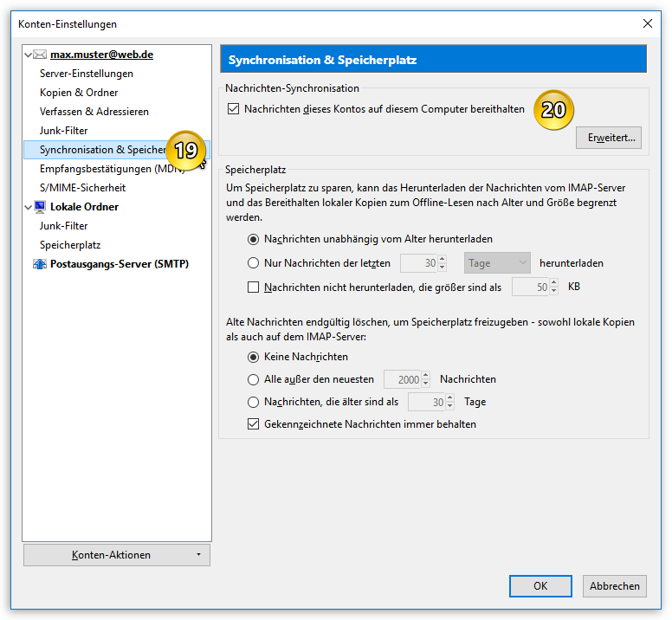This screenshot has height=620, width=672.
Task: Click the Erweitert... button
Action: click(x=612, y=138)
